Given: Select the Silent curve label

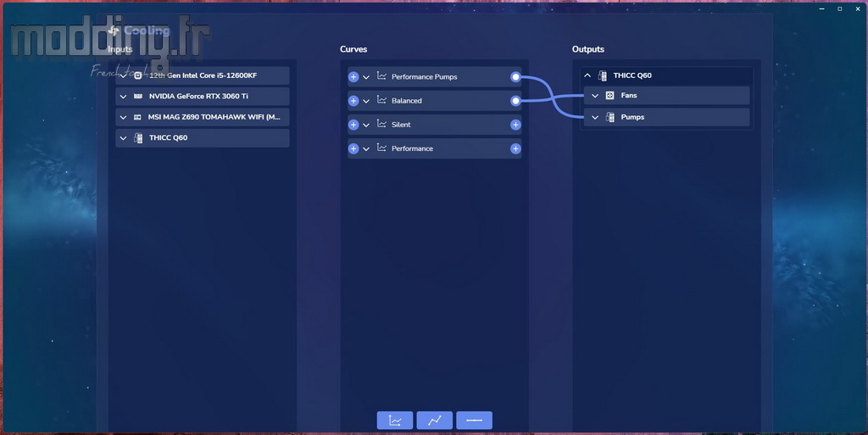Looking at the screenshot, I should click(401, 125).
